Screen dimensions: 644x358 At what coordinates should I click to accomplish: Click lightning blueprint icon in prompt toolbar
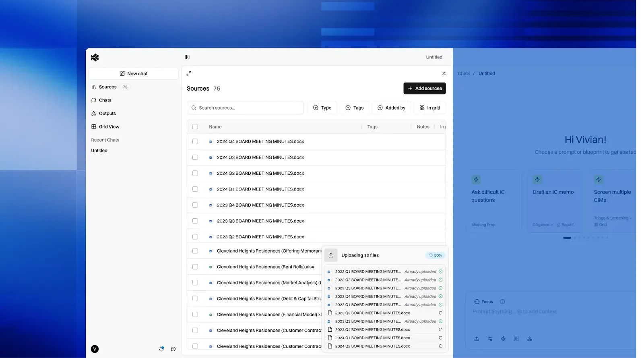click(503, 339)
